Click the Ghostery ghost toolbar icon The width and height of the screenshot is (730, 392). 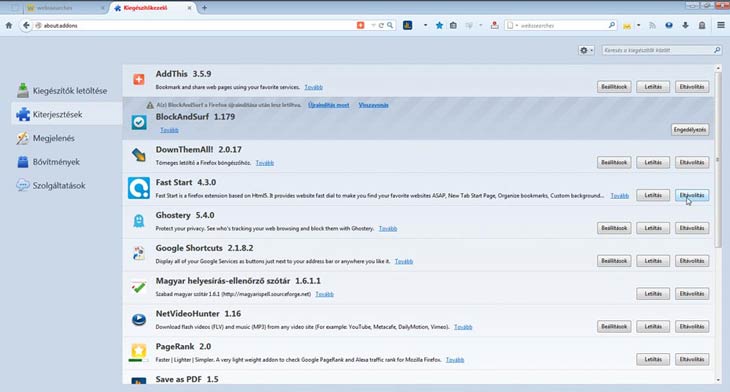[702, 26]
